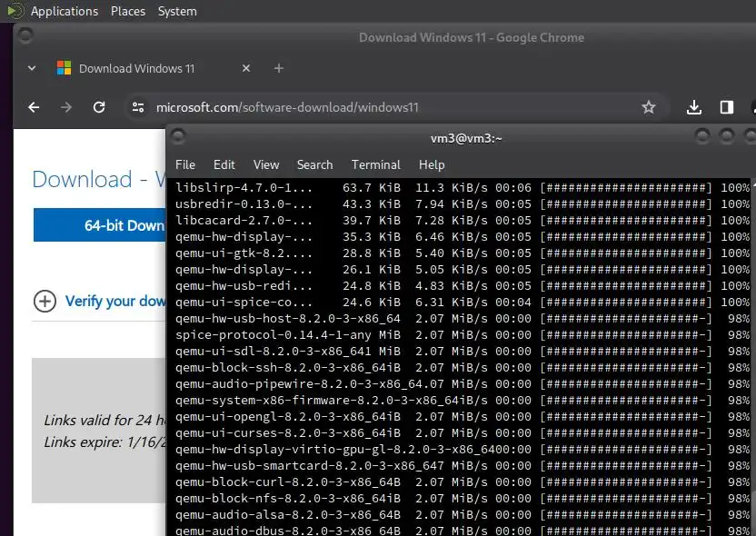The height and width of the screenshot is (536, 756).
Task: Go back in Chrome
Action: point(34,107)
